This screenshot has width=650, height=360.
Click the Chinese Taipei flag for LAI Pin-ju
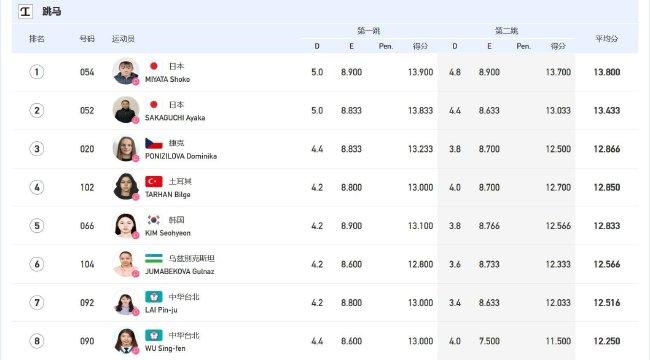[154, 297]
